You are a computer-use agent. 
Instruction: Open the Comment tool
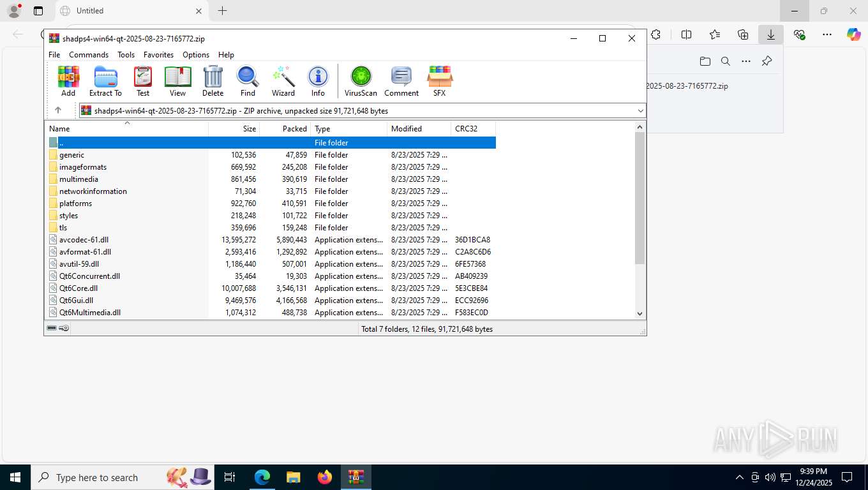401,81
